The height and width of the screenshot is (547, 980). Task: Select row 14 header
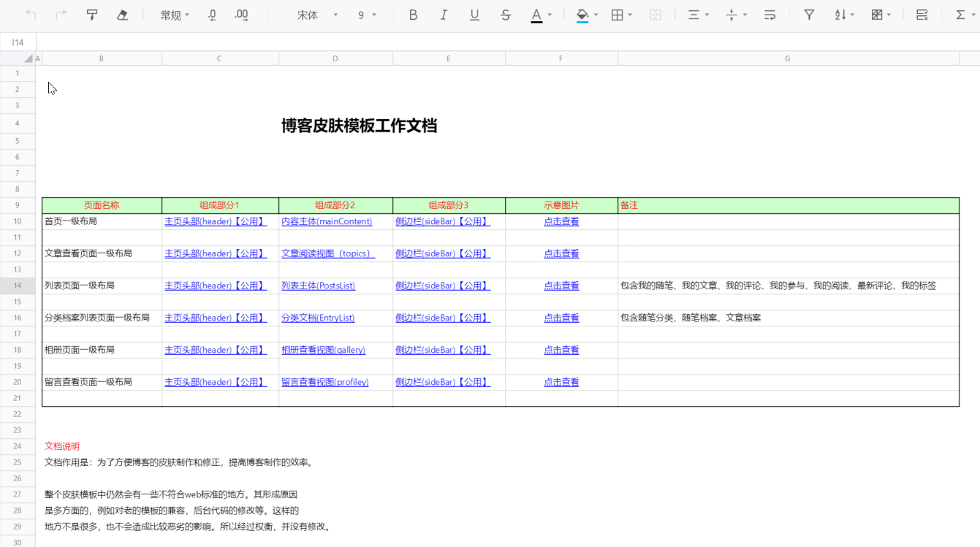(18, 286)
